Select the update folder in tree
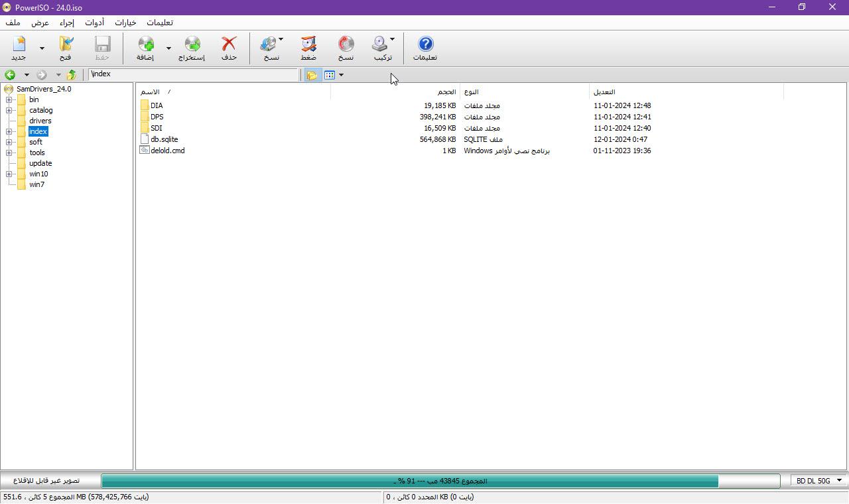 pyautogui.click(x=40, y=163)
